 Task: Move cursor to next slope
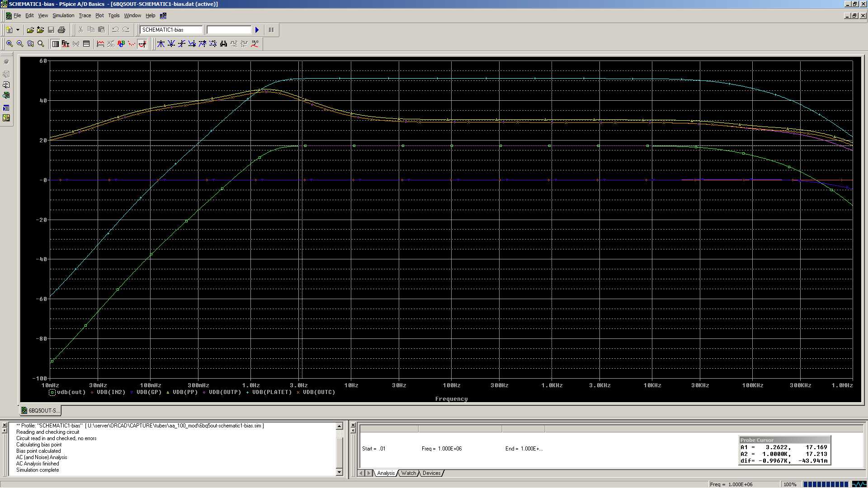[x=182, y=44]
